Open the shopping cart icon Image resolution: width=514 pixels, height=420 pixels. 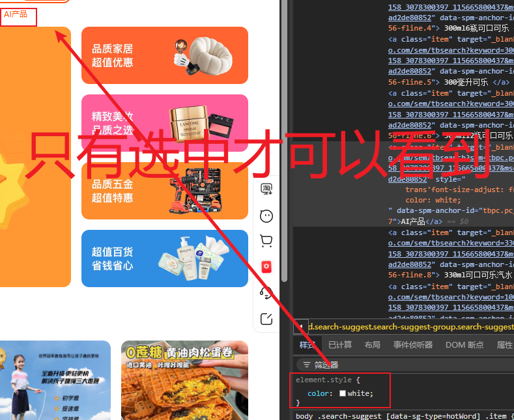click(x=266, y=241)
